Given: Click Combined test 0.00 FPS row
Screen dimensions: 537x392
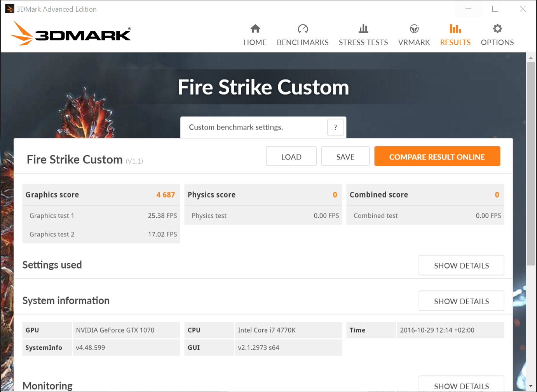Looking at the screenshot, I should pos(425,215).
